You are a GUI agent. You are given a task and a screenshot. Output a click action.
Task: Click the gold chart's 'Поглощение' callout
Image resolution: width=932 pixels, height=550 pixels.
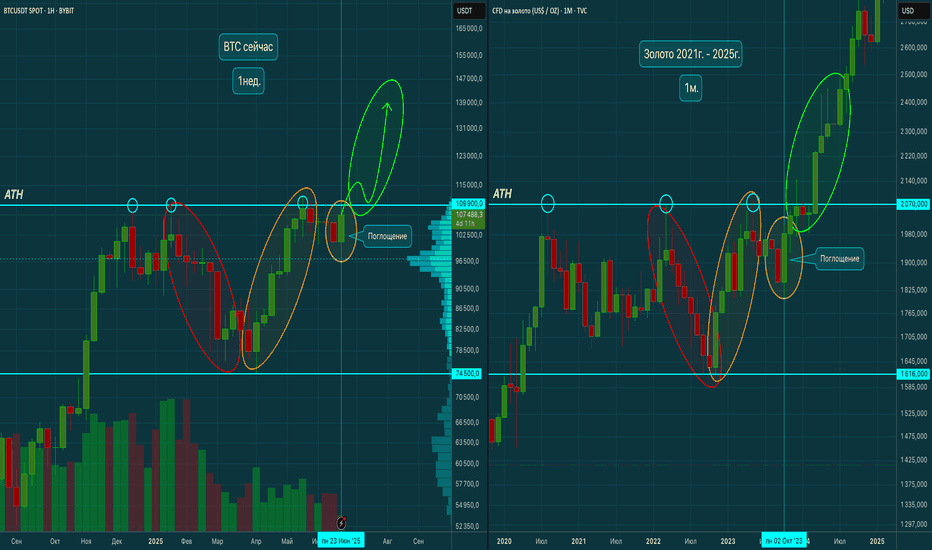[839, 259]
